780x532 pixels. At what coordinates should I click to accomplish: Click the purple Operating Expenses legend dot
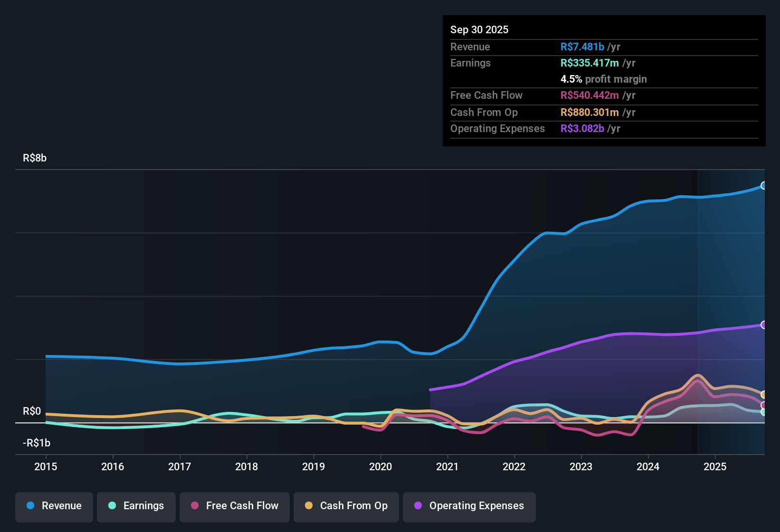[417, 506]
